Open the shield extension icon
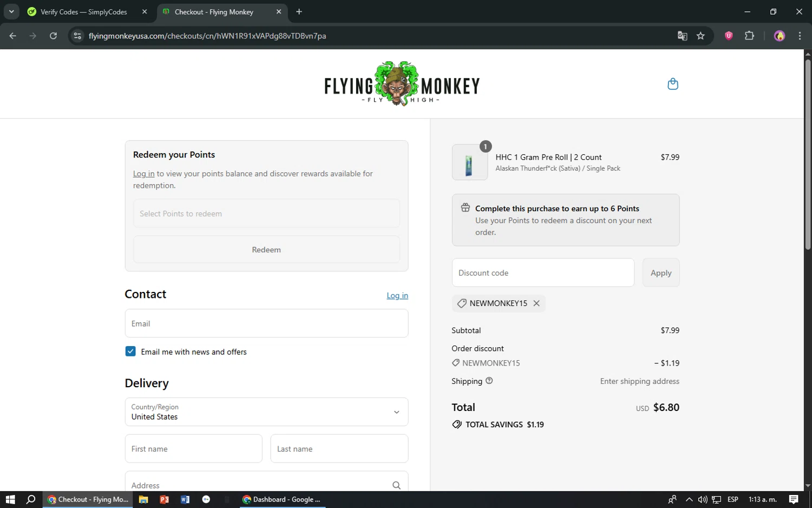This screenshot has height=508, width=812. [729, 36]
